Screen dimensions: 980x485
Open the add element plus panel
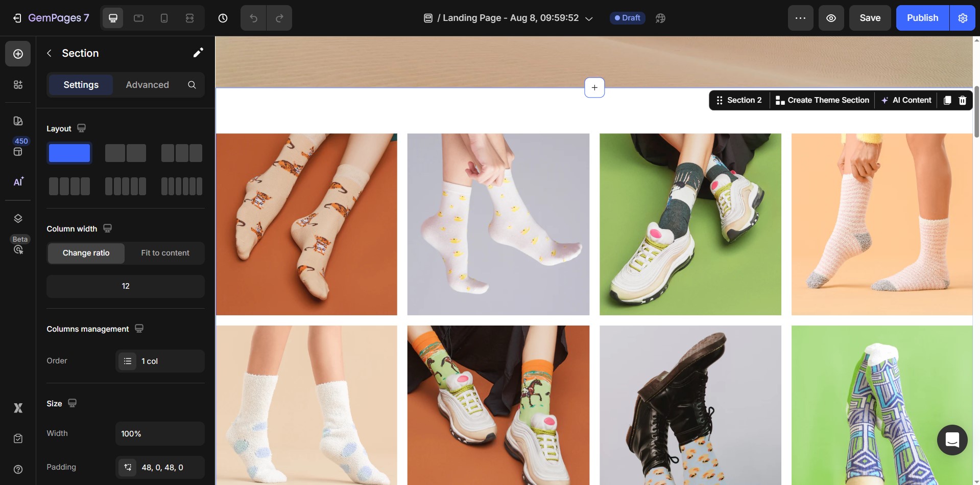click(x=18, y=54)
